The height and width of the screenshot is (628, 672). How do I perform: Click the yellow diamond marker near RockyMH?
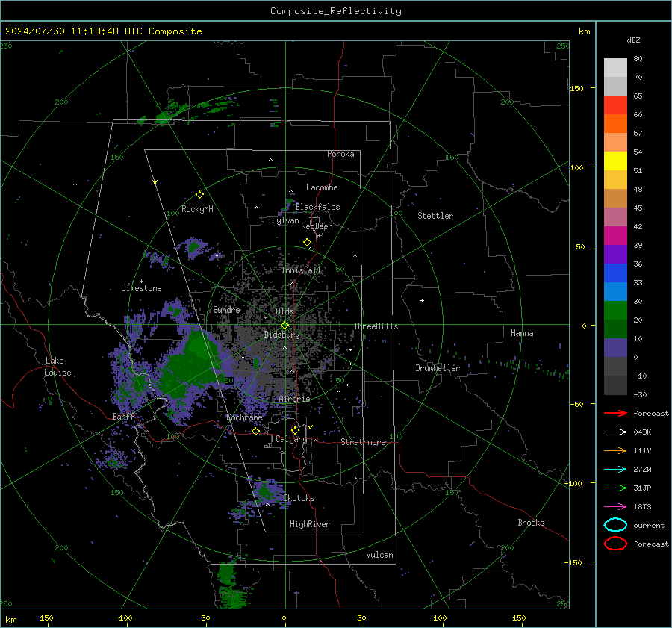(199, 195)
